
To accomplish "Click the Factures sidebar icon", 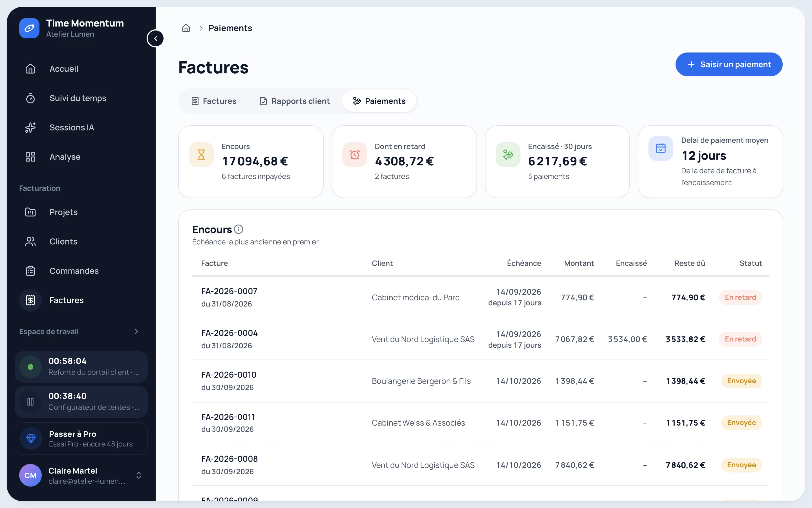I will [x=30, y=300].
